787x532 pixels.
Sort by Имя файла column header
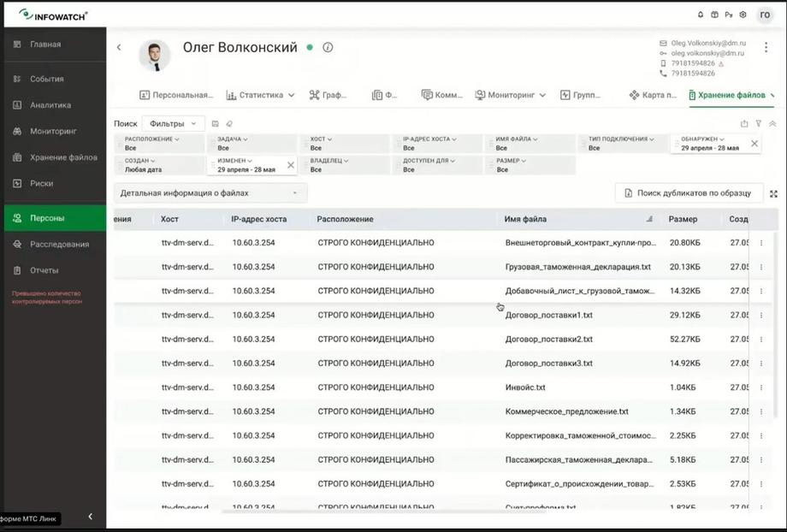click(x=525, y=219)
